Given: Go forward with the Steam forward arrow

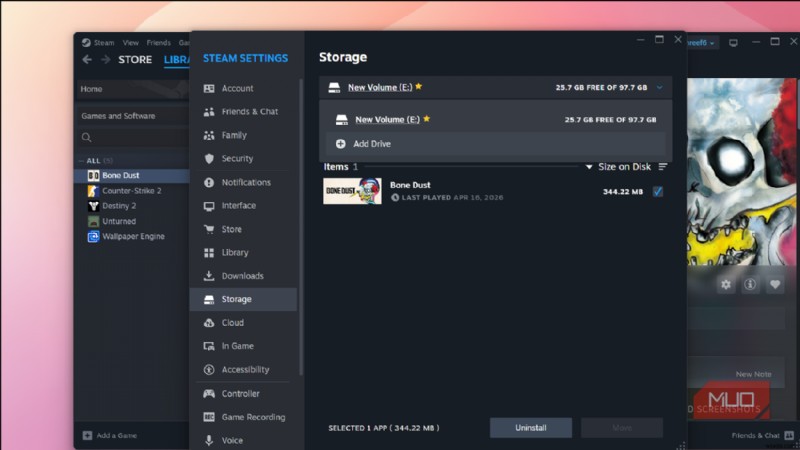Looking at the screenshot, I should pos(106,60).
